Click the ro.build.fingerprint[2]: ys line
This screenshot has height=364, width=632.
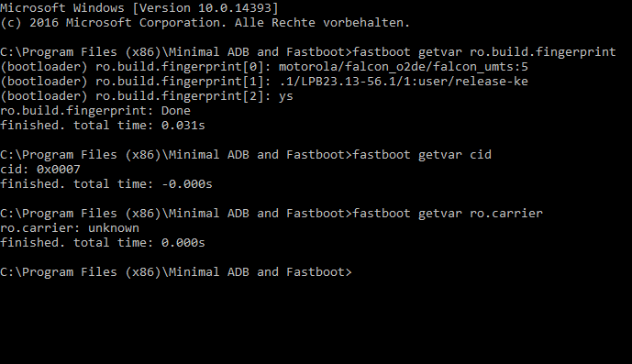click(147, 96)
